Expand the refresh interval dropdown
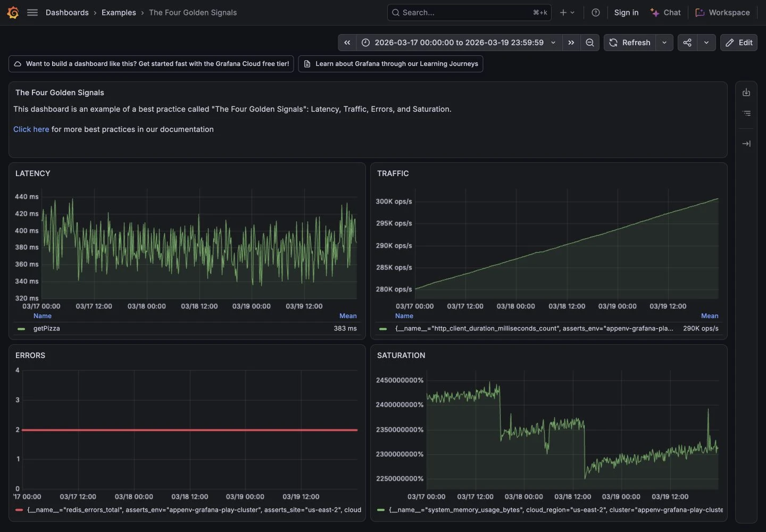 [664, 43]
